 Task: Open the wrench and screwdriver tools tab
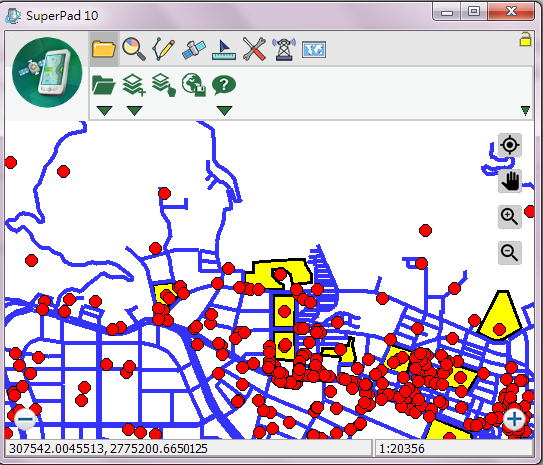pos(254,49)
